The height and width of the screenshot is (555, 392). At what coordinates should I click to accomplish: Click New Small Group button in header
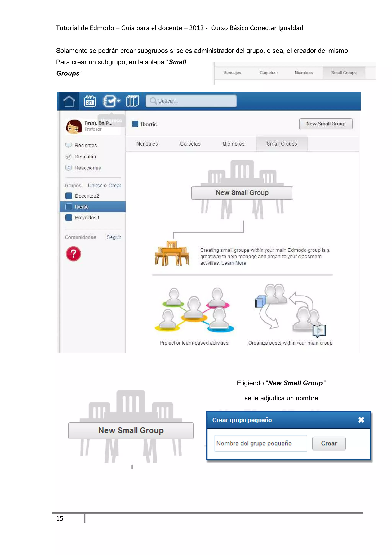coord(326,124)
